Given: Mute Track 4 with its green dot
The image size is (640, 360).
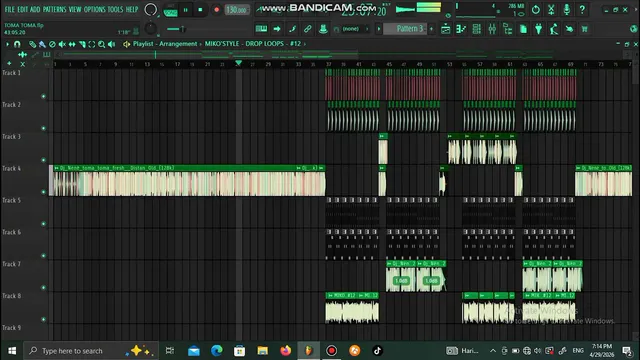Looking at the screenshot, I should point(44,192).
